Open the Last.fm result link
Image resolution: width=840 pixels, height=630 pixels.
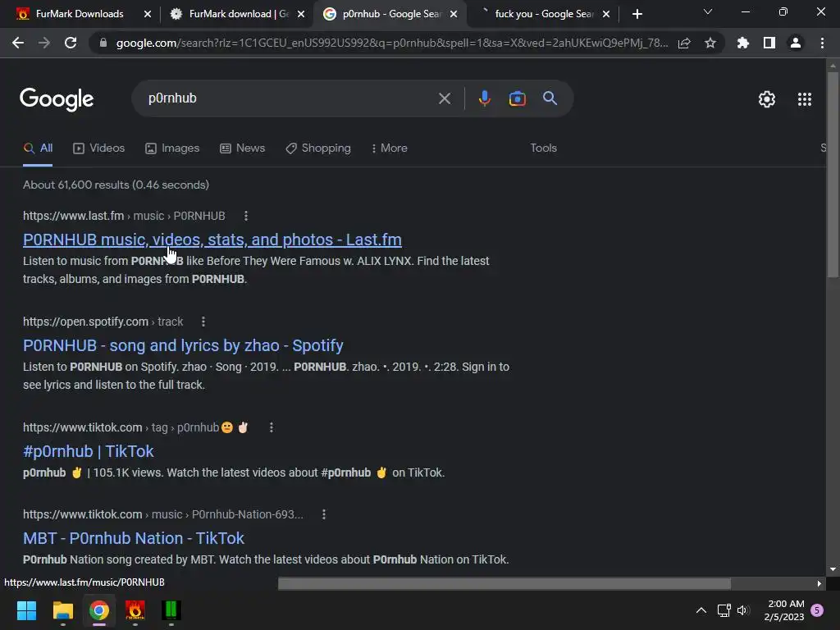tap(212, 240)
